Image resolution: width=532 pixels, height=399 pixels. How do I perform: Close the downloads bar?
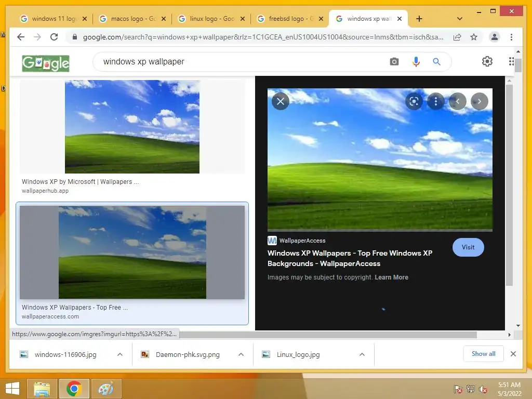tap(513, 354)
